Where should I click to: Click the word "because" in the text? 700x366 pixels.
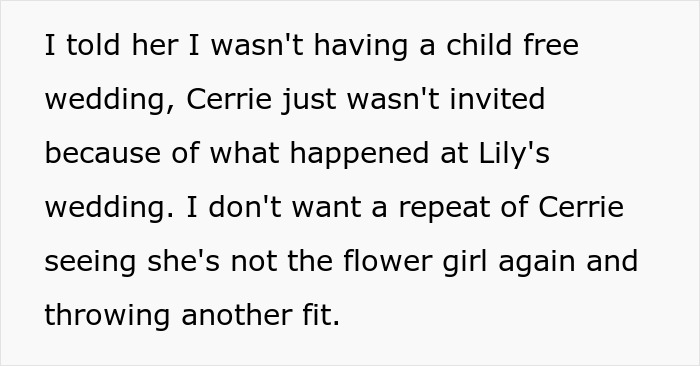click(x=103, y=153)
